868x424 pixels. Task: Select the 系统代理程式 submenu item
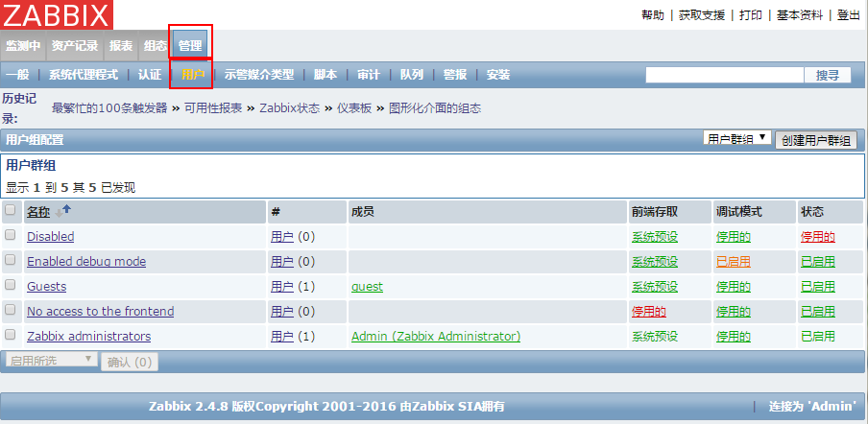[84, 75]
